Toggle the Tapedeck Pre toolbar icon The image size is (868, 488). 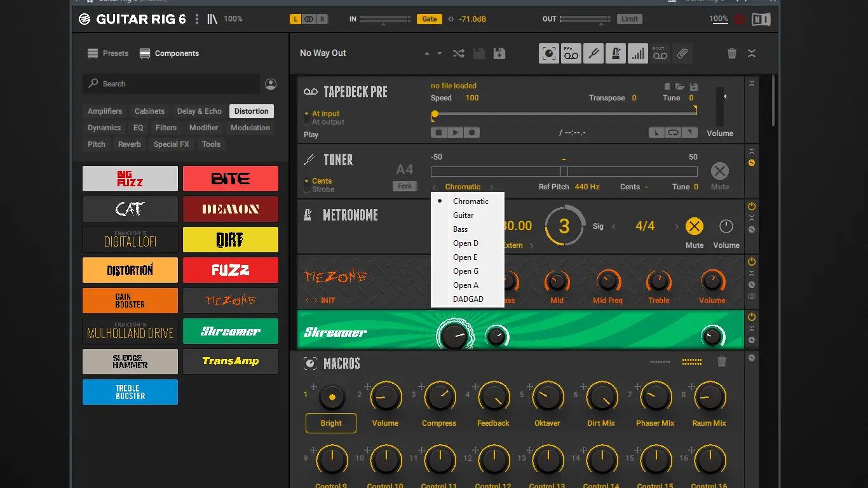tap(571, 53)
